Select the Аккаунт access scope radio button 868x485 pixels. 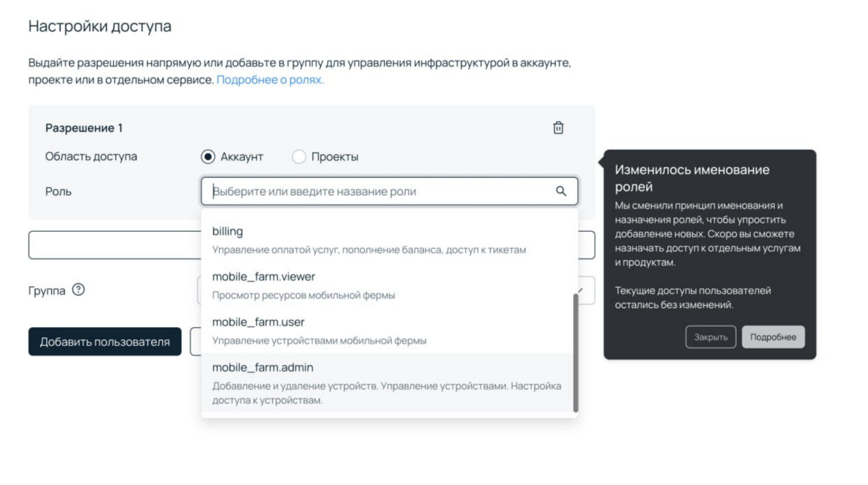[x=208, y=157]
